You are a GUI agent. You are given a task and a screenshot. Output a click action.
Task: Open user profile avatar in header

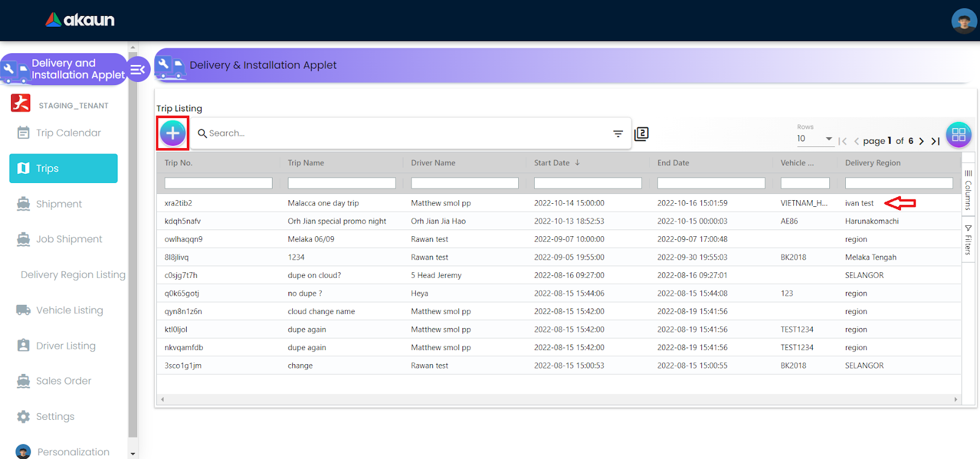pos(963,21)
